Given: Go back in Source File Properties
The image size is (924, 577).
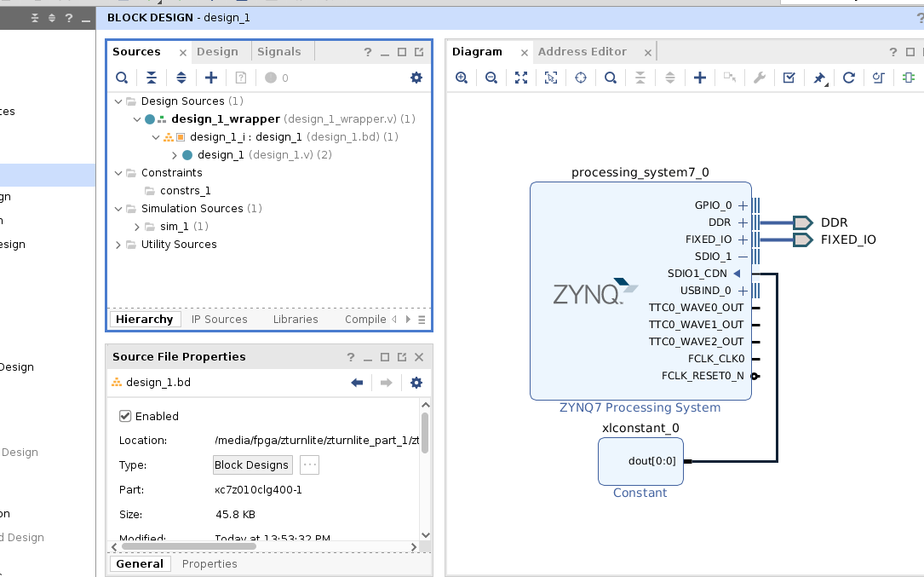Looking at the screenshot, I should pyautogui.click(x=357, y=383).
